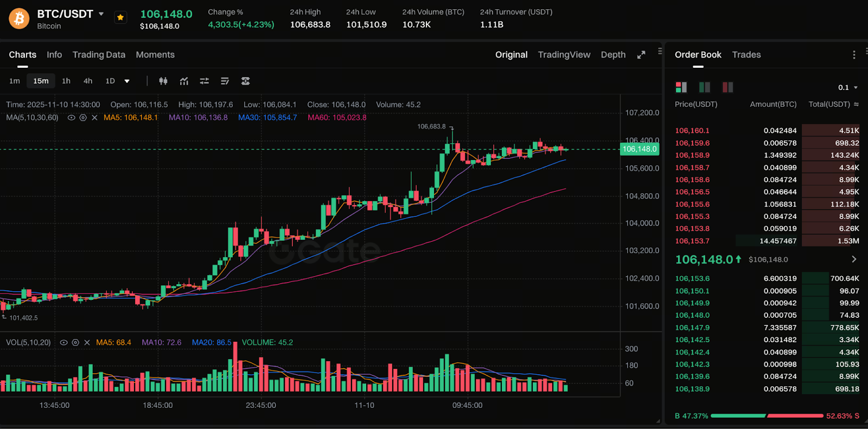Remove the VOL indicator with X
868x429 pixels.
(87, 343)
